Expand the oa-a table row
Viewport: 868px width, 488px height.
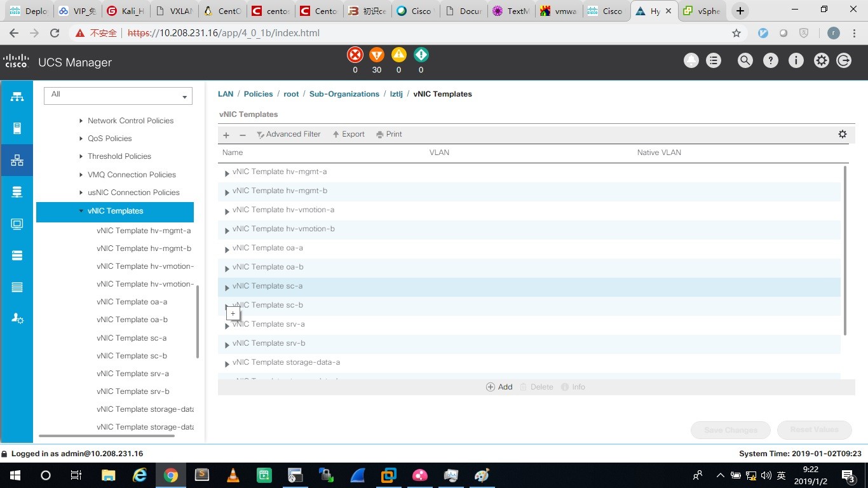227,249
